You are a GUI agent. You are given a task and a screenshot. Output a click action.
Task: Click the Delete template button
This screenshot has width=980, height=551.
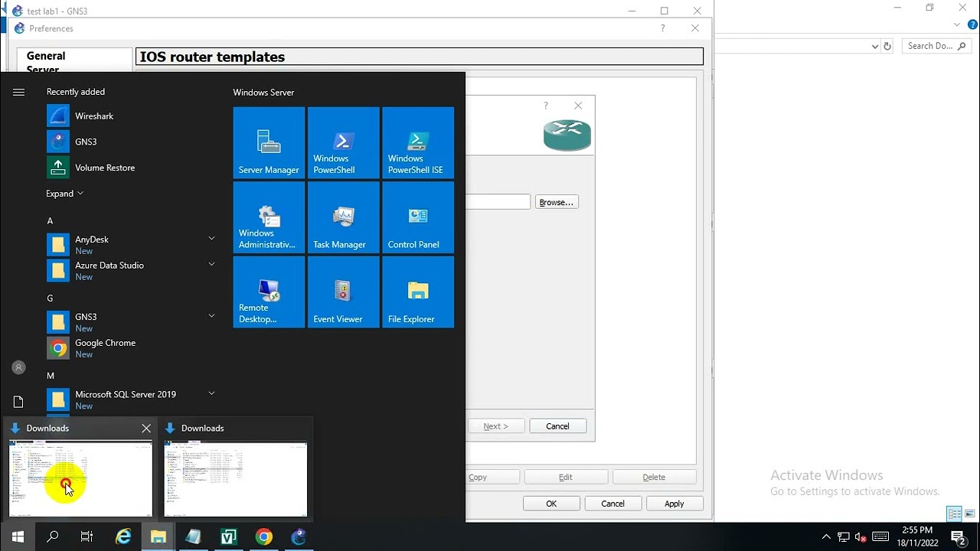point(654,477)
